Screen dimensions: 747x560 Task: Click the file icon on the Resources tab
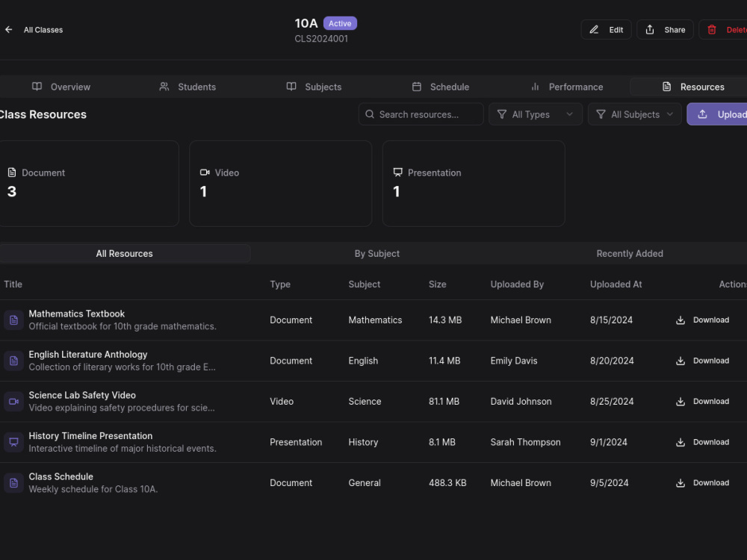click(666, 87)
